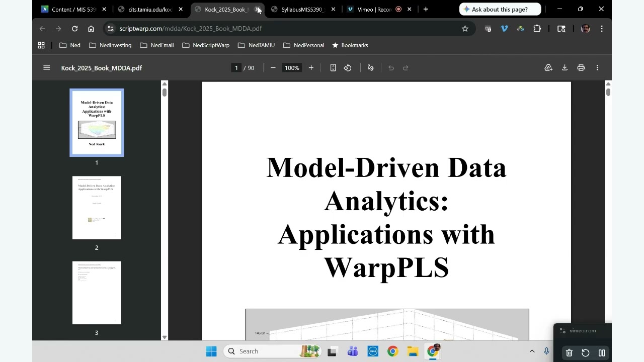The height and width of the screenshot is (362, 644).
Task: Open the vimeo.com site controls icon
Action: point(562,331)
